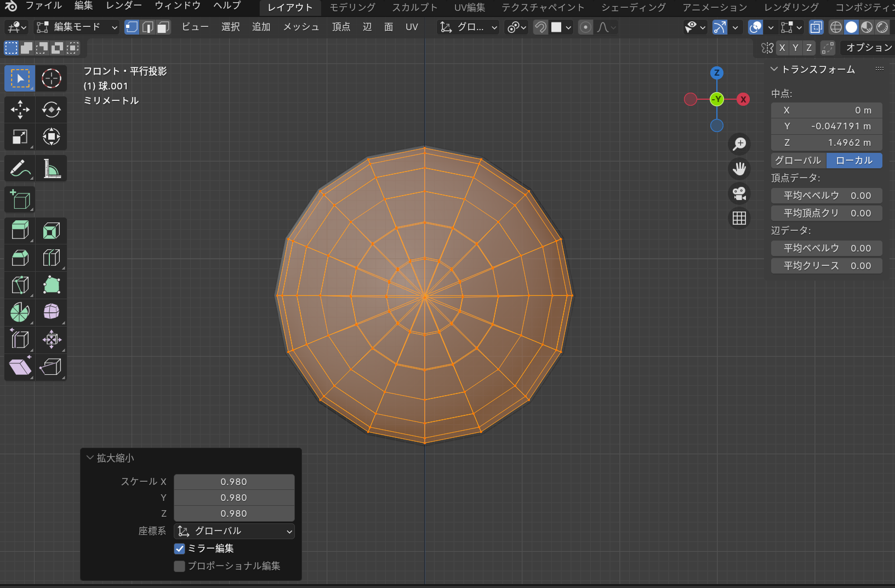Open the 編集モード mode dropdown
The image size is (895, 588).
pyautogui.click(x=76, y=27)
